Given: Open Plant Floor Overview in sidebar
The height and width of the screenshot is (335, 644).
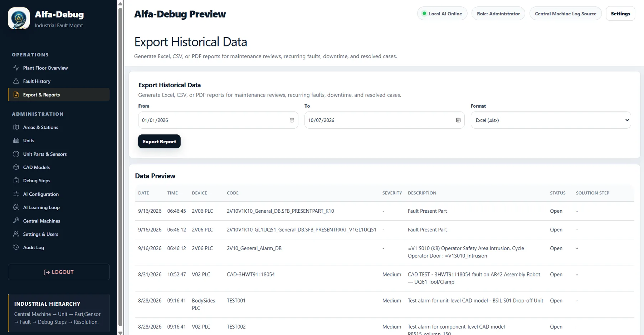Looking at the screenshot, I should (59, 68).
